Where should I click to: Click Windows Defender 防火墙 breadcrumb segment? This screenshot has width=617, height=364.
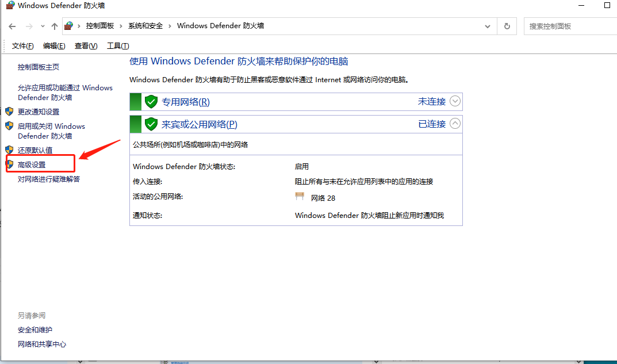point(220,26)
